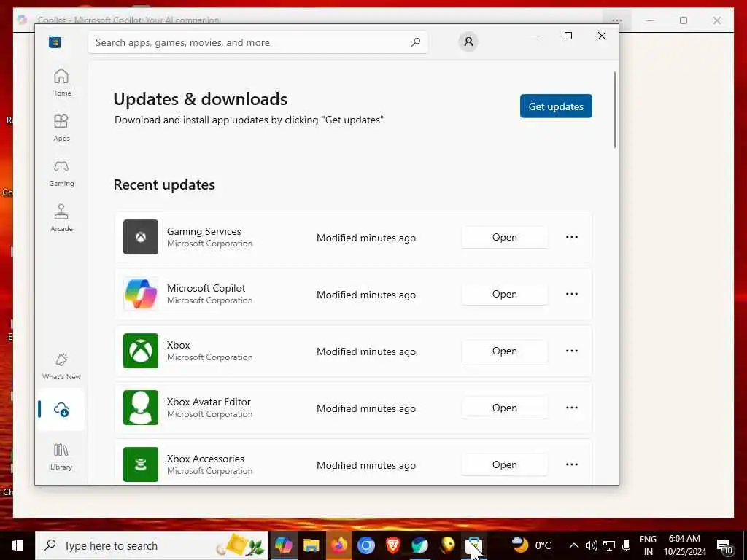Open Brave browser from the taskbar
Image resolution: width=747 pixels, height=560 pixels.
click(393, 545)
